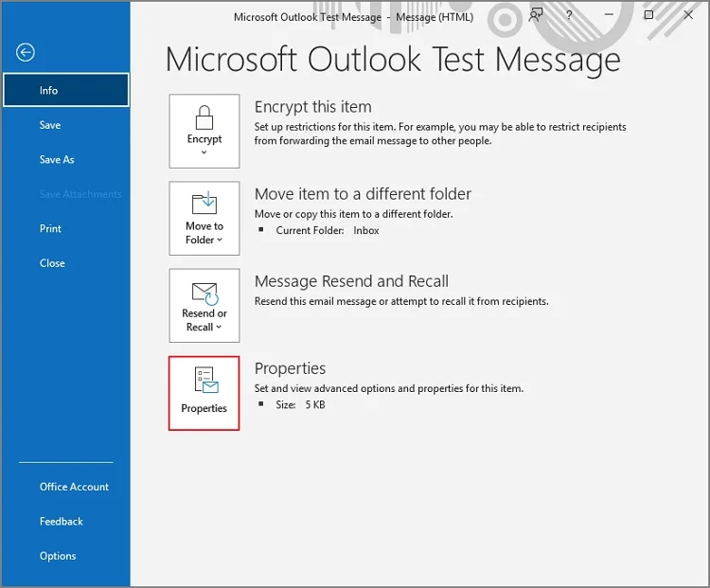Click Close in the left sidebar menu
The width and height of the screenshot is (710, 588).
click(52, 263)
